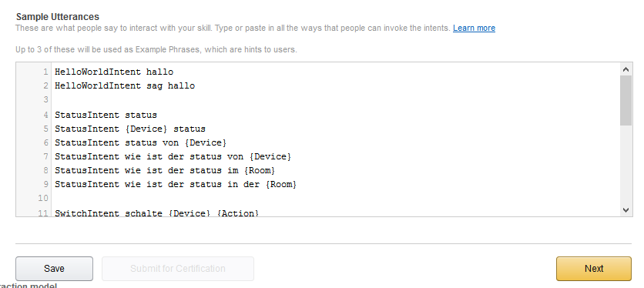Click the Next button
This screenshot has width=644, height=288.
tap(593, 269)
